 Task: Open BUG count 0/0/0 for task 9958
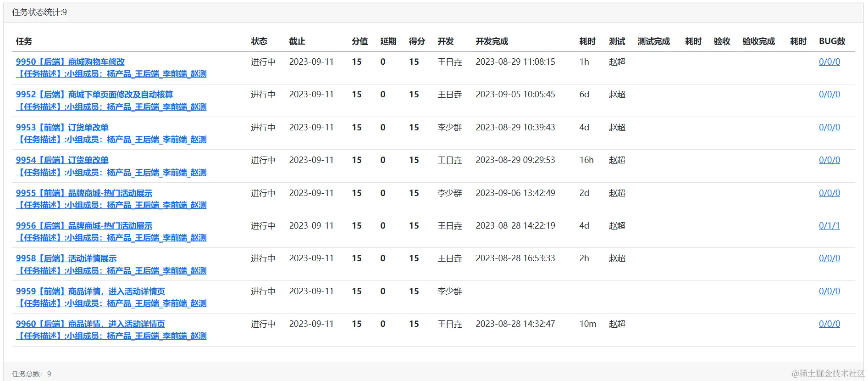tap(829, 258)
